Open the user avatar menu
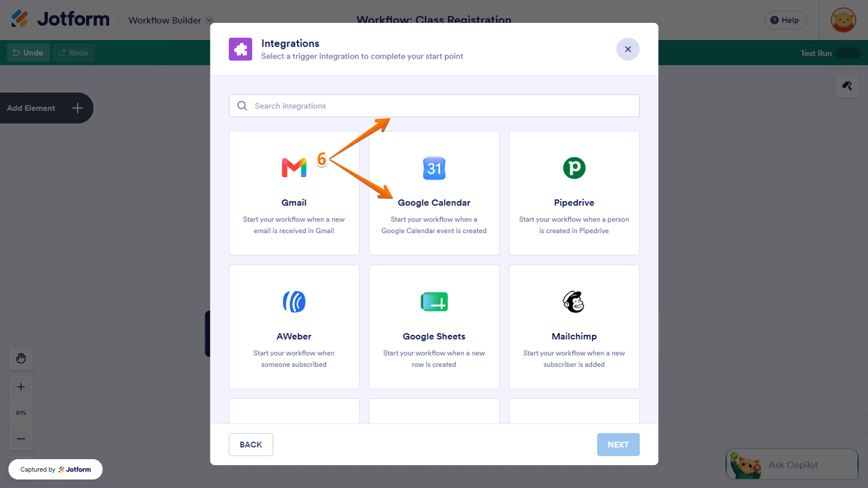The height and width of the screenshot is (488, 868). (843, 20)
